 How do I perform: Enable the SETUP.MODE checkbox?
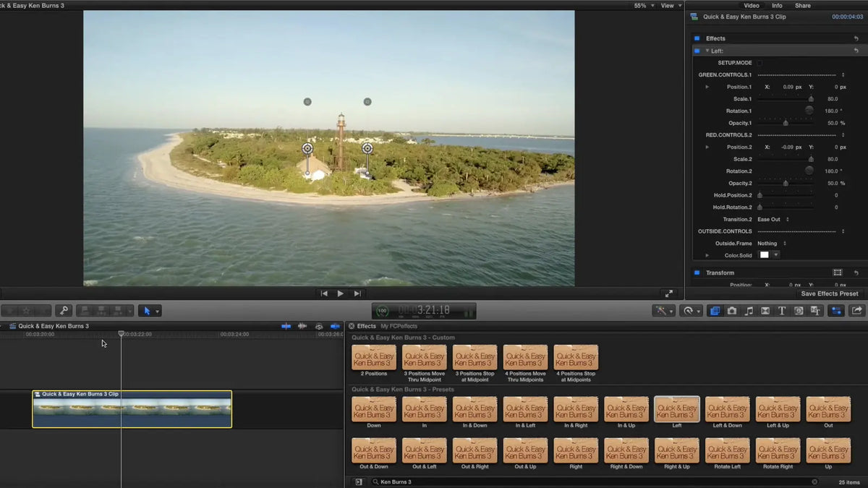point(759,63)
